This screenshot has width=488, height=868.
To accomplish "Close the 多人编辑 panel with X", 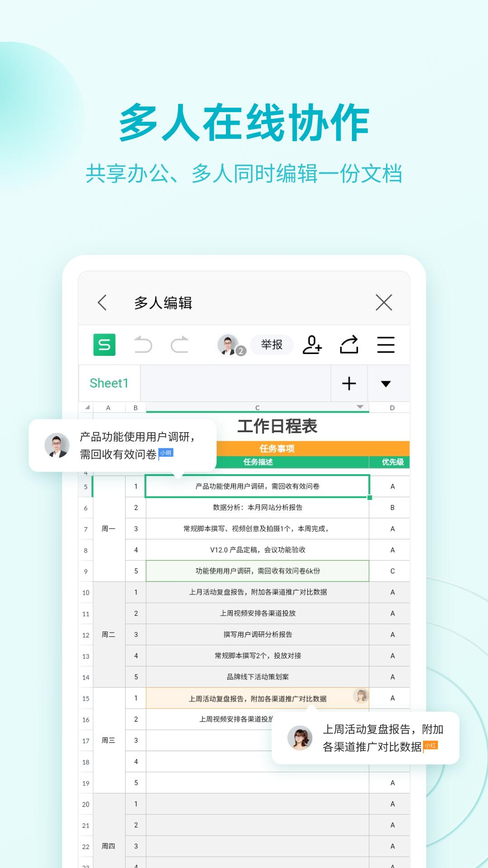I will click(384, 302).
